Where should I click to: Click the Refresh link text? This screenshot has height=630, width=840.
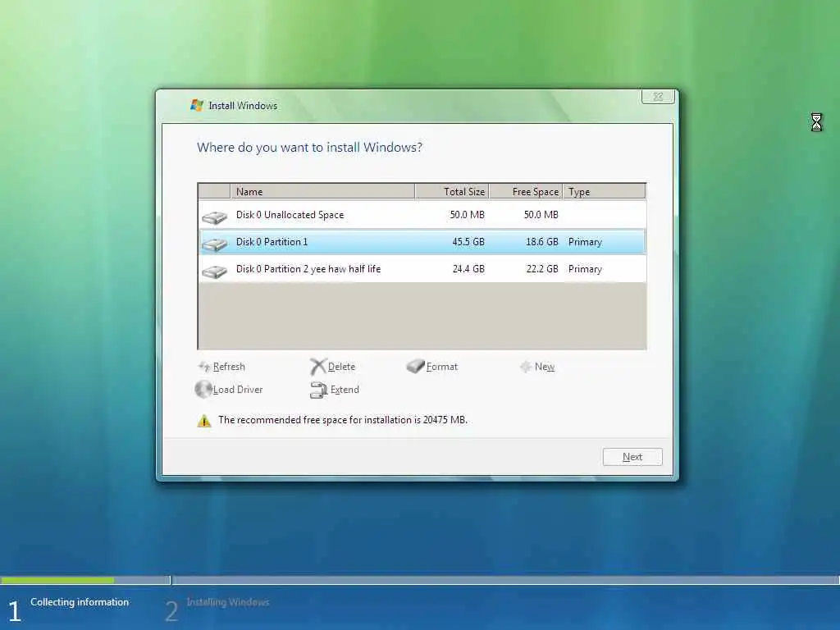coord(229,367)
